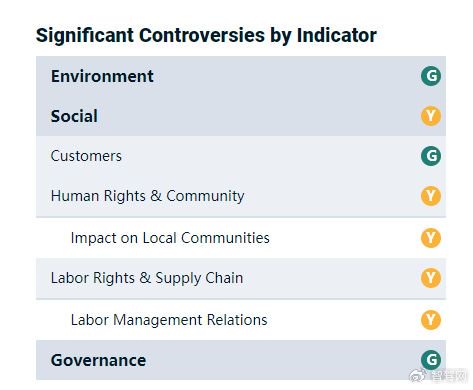
Task: Click the Significant Controversies by Indicator heading
Action: 206,35
